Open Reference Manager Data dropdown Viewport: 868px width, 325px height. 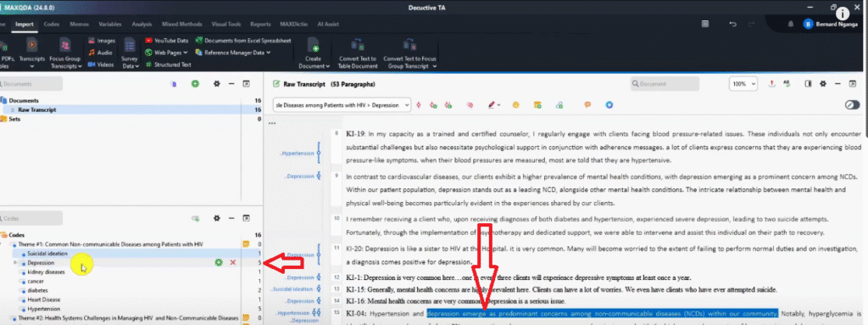coord(232,53)
